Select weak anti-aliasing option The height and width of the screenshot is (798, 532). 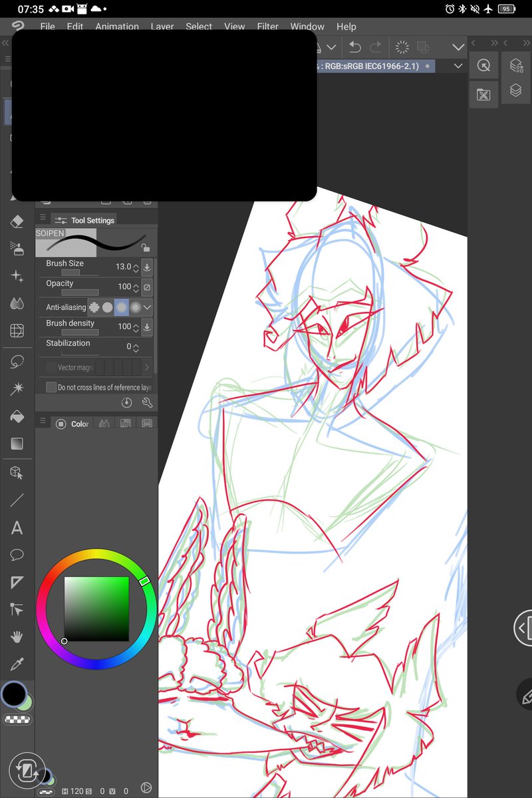pos(107,307)
